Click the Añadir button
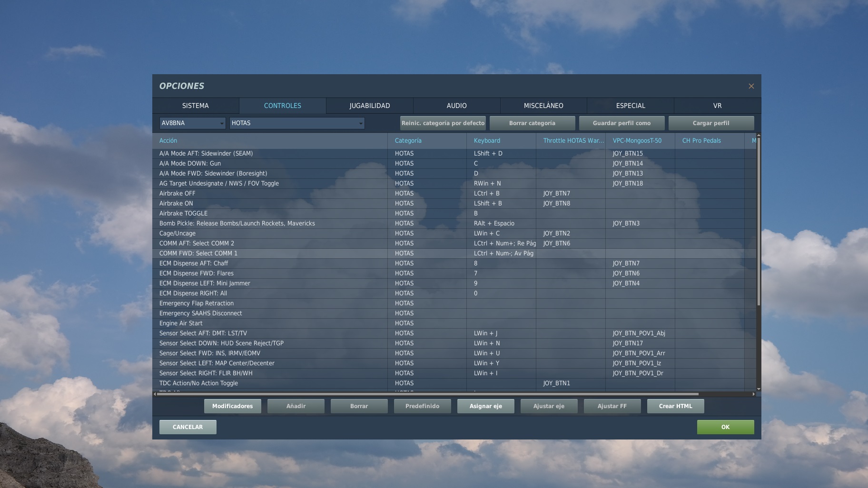Viewport: 868px width, 488px height. pos(296,406)
